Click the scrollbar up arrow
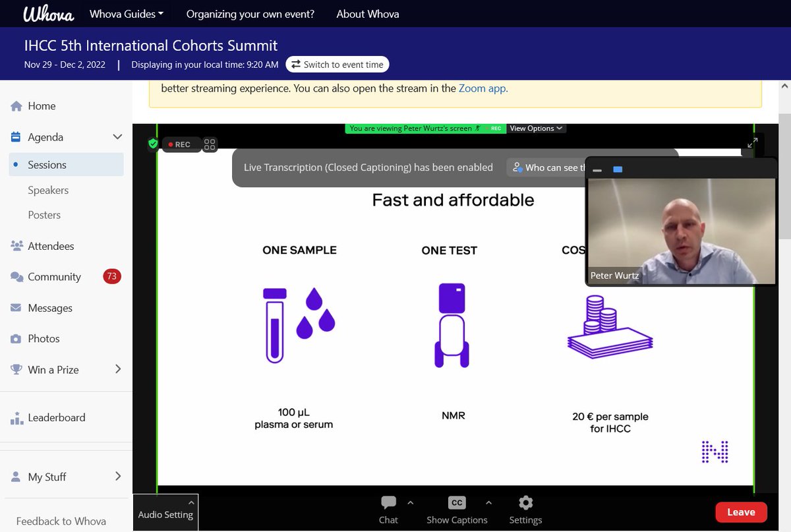 tap(784, 86)
